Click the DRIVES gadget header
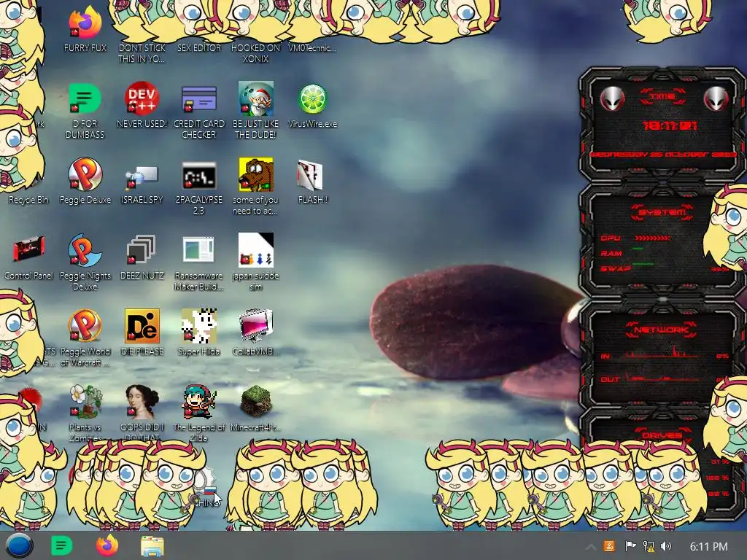Viewport: 747px width, 560px height. point(661,435)
